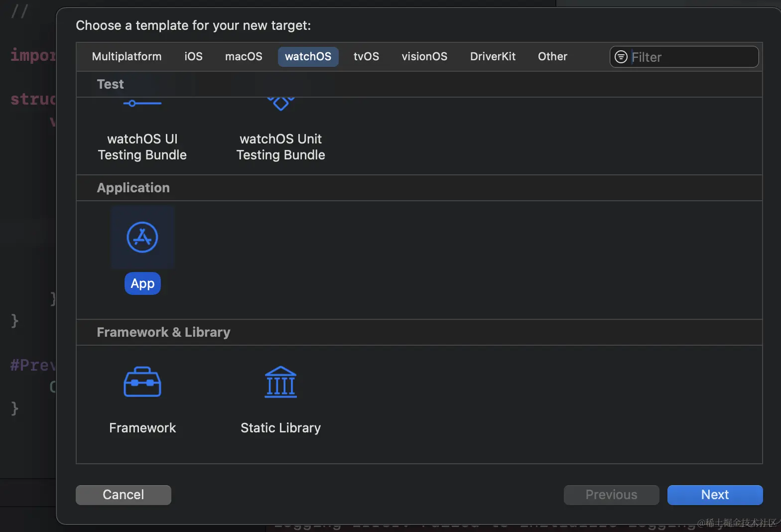Switch to the iOS tab

(x=193, y=56)
